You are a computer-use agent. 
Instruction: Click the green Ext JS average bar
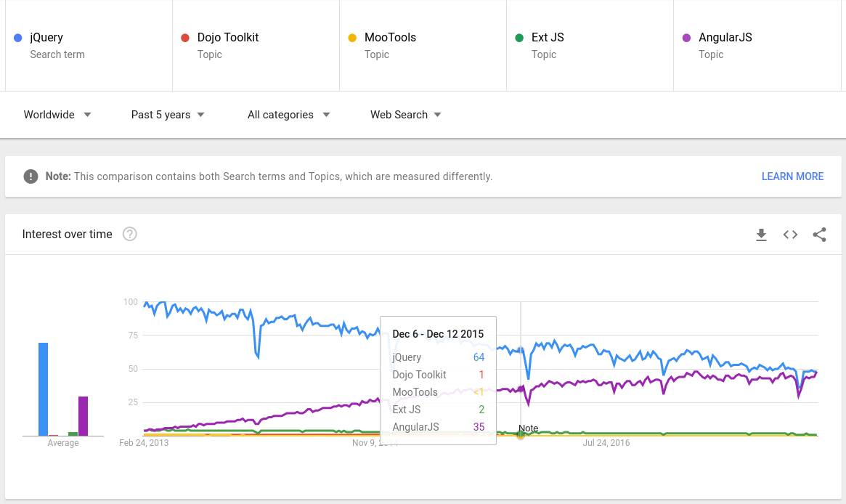coord(73,434)
